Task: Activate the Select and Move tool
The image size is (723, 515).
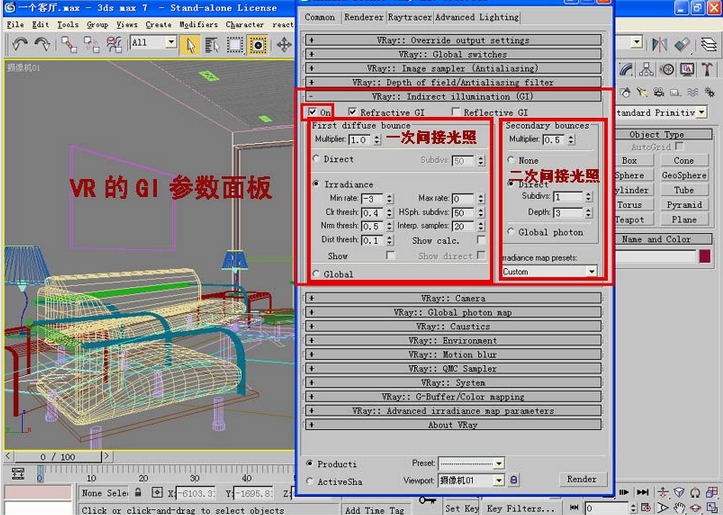Action: pyautogui.click(x=284, y=45)
